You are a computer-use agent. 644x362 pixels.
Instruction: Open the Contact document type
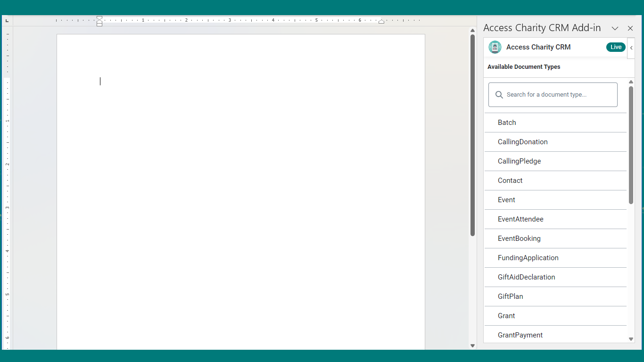click(x=555, y=181)
